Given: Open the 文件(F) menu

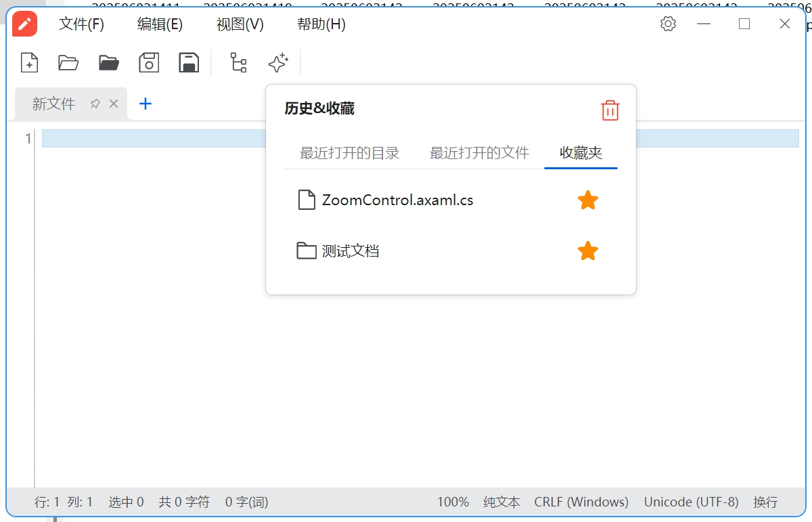Looking at the screenshot, I should [x=81, y=24].
